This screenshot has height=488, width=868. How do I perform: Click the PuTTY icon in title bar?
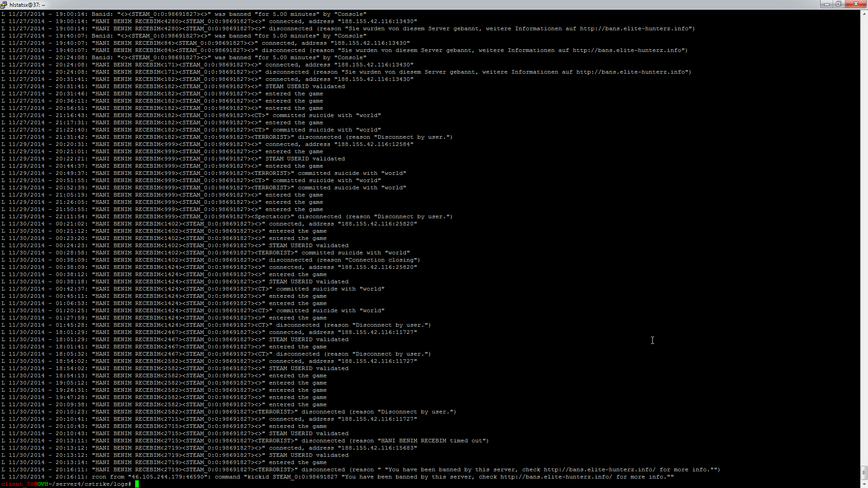click(4, 5)
